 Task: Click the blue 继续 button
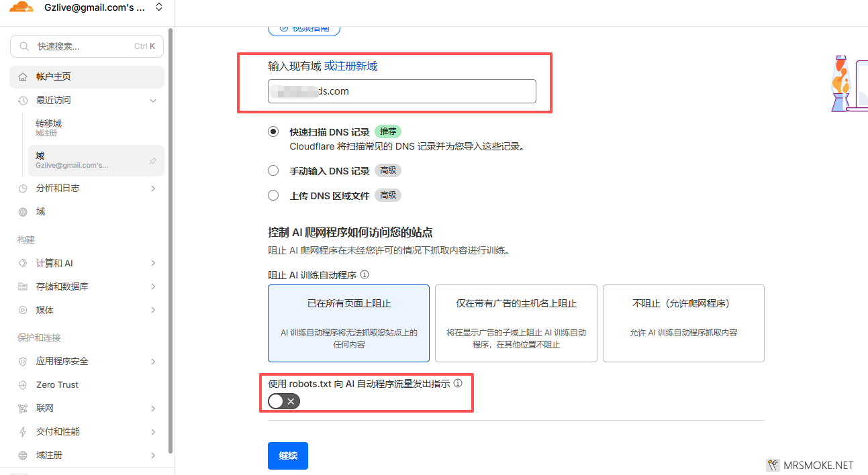(287, 456)
